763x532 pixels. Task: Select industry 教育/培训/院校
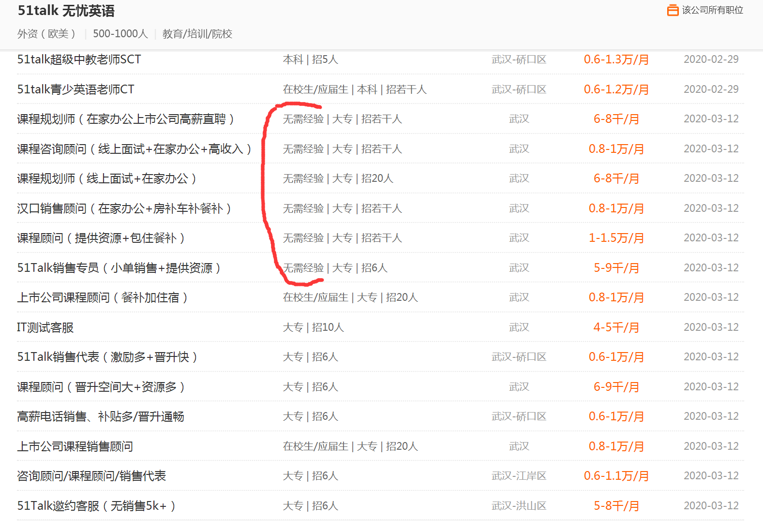(197, 34)
